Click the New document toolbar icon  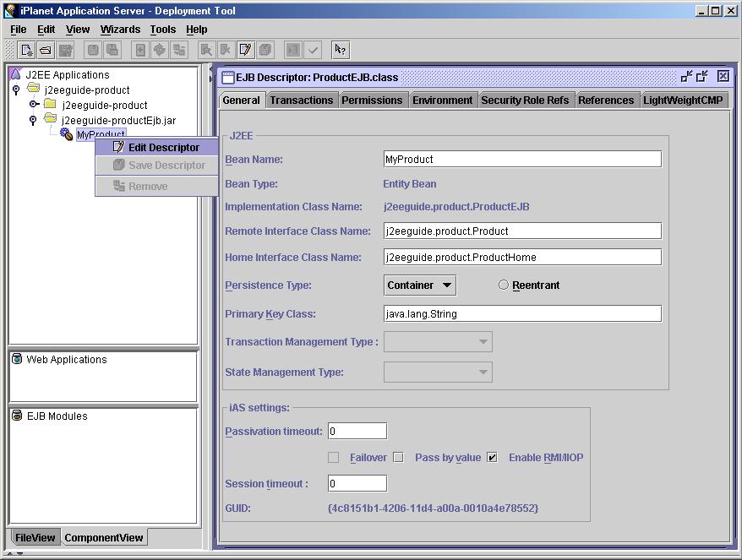26,50
